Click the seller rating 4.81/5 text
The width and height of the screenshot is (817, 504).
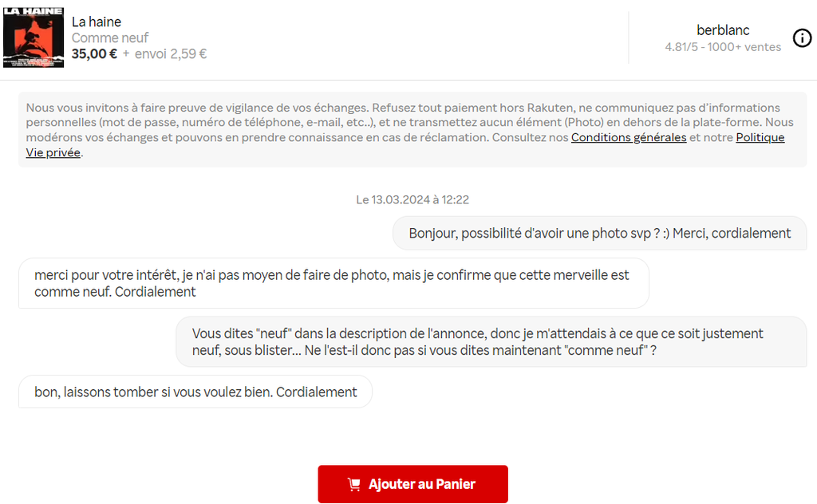[x=681, y=47]
